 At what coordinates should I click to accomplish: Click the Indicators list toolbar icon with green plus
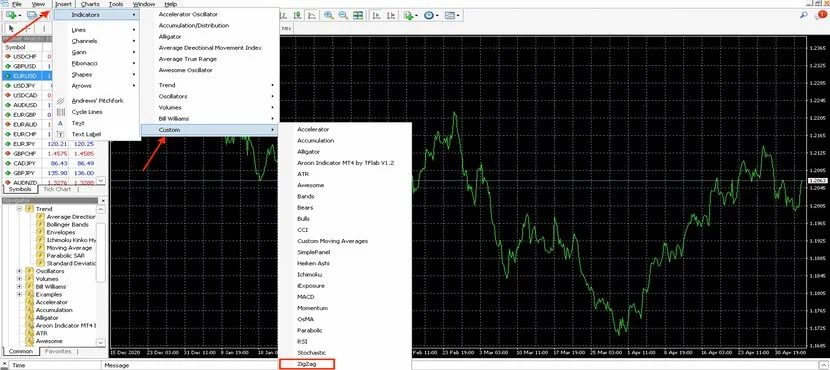pyautogui.click(x=408, y=15)
